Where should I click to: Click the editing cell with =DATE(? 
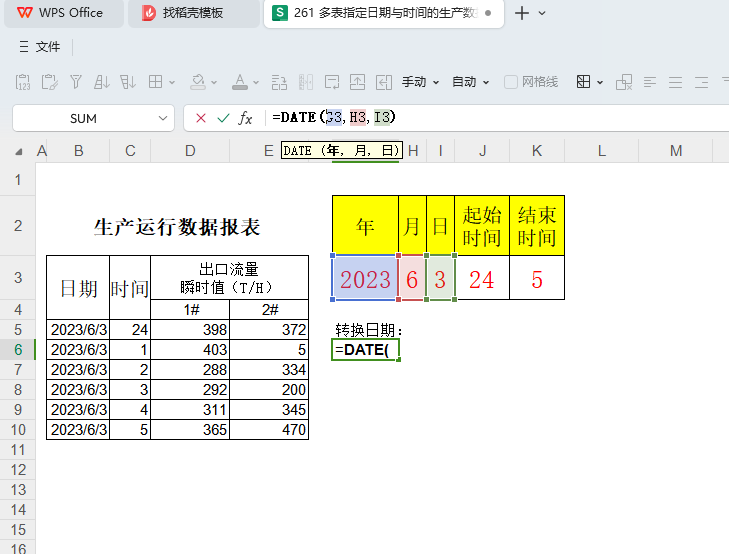pos(365,350)
